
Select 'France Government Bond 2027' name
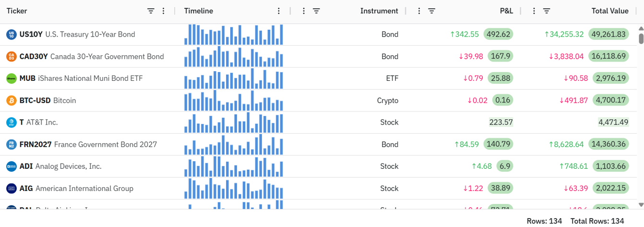106,145
